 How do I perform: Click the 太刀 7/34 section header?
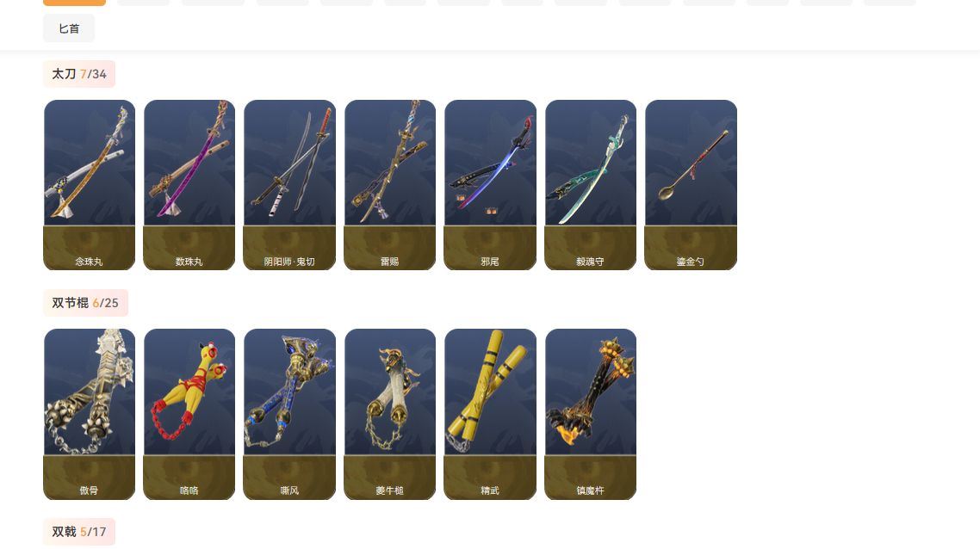(79, 74)
